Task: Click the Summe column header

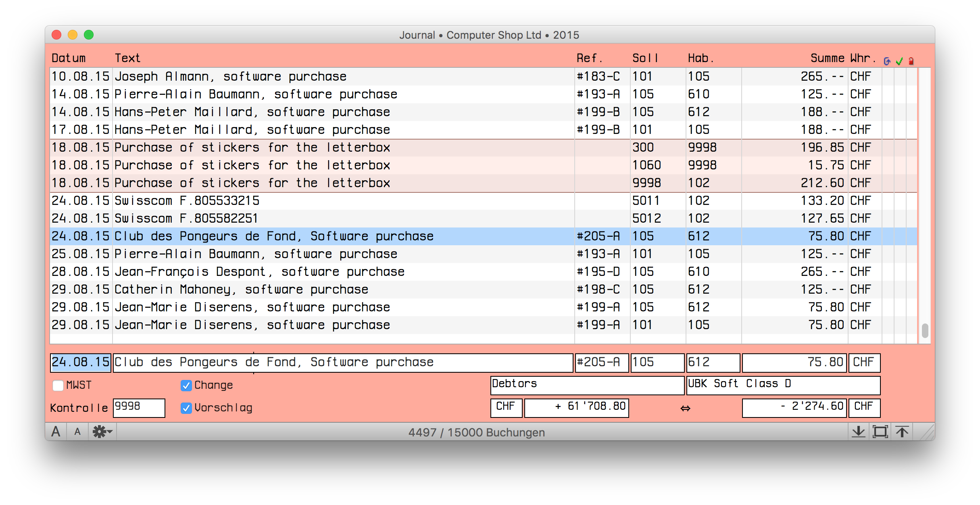Action: point(827,58)
